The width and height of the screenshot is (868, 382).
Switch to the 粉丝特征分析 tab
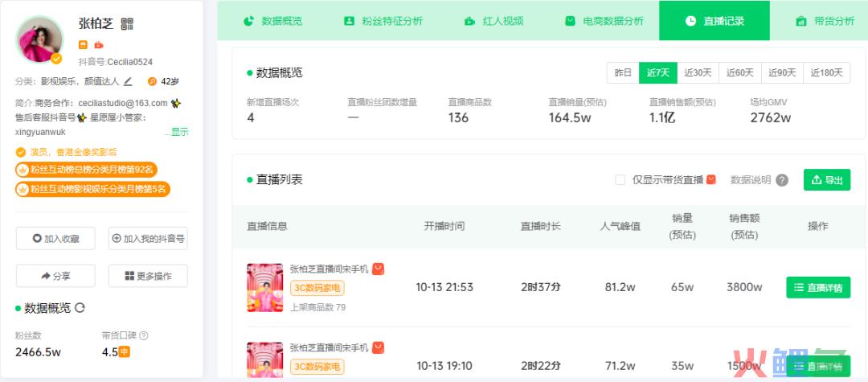383,21
